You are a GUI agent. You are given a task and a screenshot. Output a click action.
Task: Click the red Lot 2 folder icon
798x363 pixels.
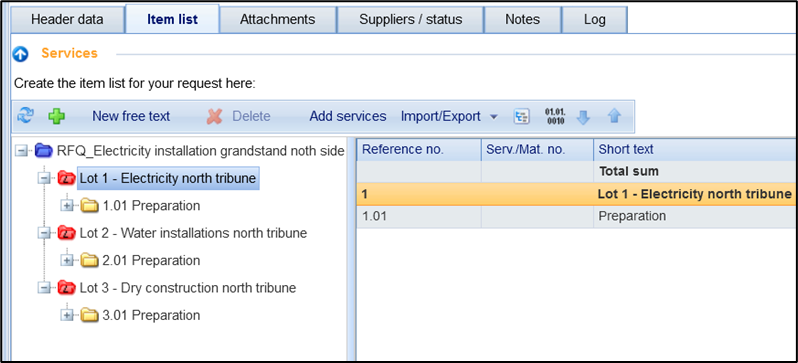[67, 233]
